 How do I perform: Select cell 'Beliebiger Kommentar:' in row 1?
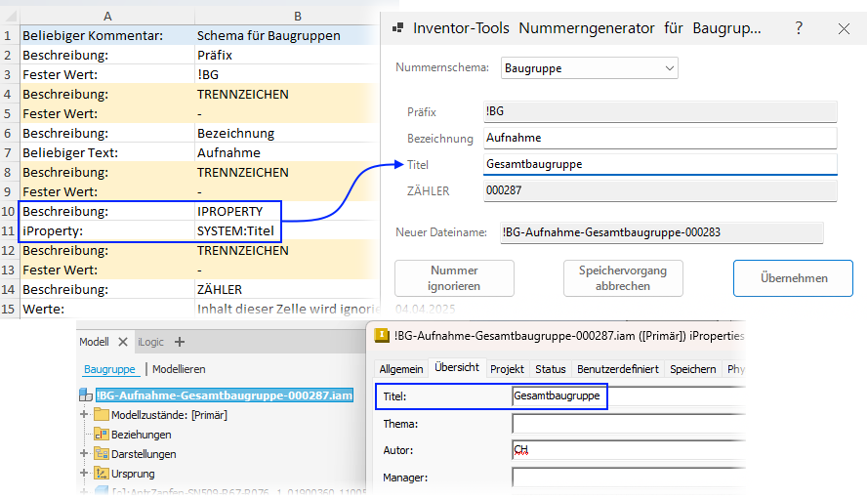coord(107,35)
